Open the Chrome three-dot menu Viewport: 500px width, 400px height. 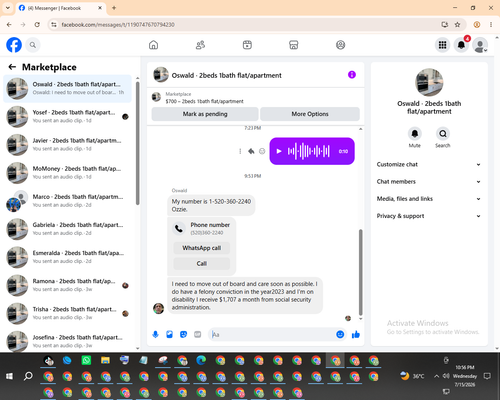point(491,25)
